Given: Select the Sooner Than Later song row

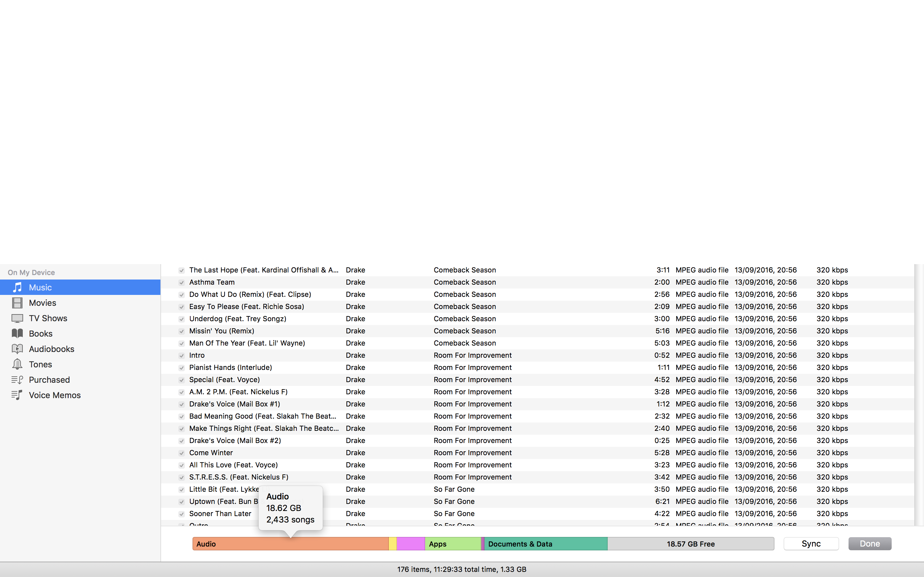Looking at the screenshot, I should (220, 514).
